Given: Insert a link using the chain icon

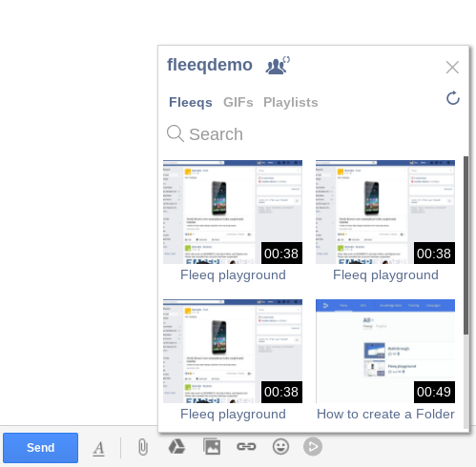Looking at the screenshot, I should pos(246,447).
